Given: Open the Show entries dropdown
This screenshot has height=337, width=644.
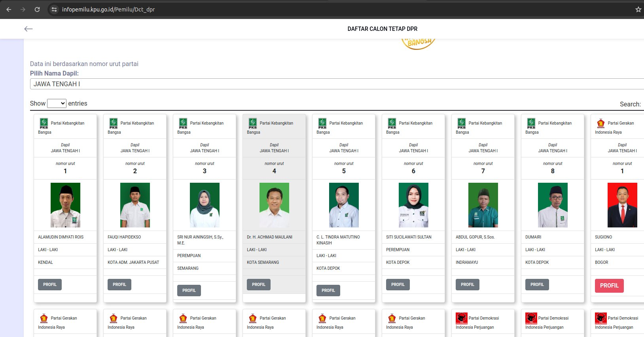Looking at the screenshot, I should click(57, 104).
